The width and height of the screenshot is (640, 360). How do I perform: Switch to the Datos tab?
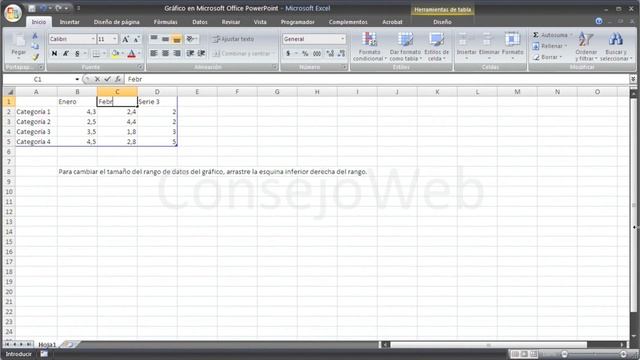(200, 22)
